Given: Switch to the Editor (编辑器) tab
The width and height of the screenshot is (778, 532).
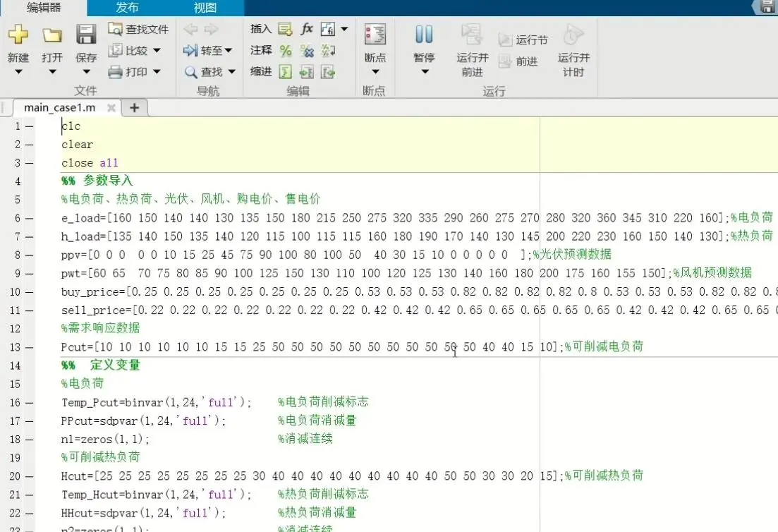Looking at the screenshot, I should point(44,8).
